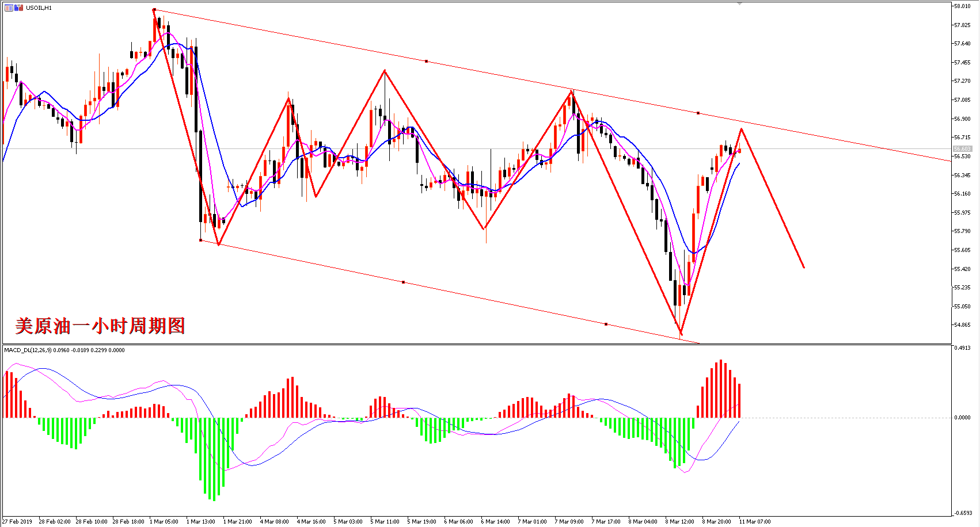Select the lower channel line anchor near 55.790

(200, 240)
